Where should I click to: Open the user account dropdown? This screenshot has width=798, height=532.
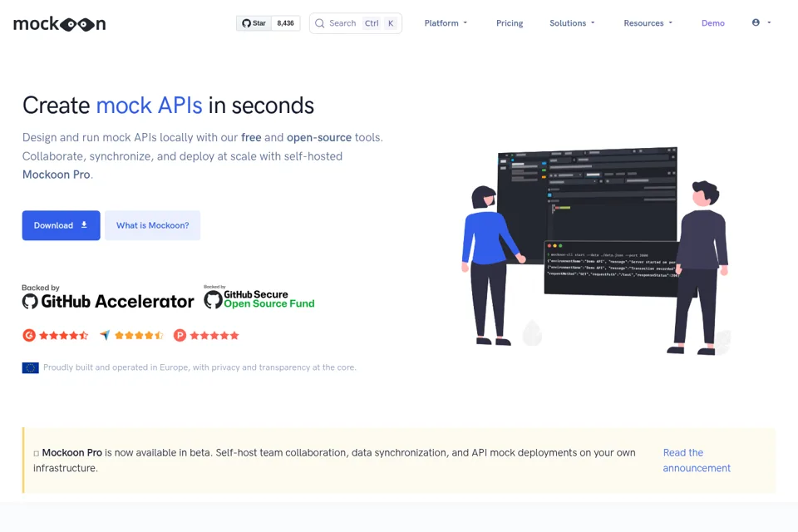[x=761, y=23]
